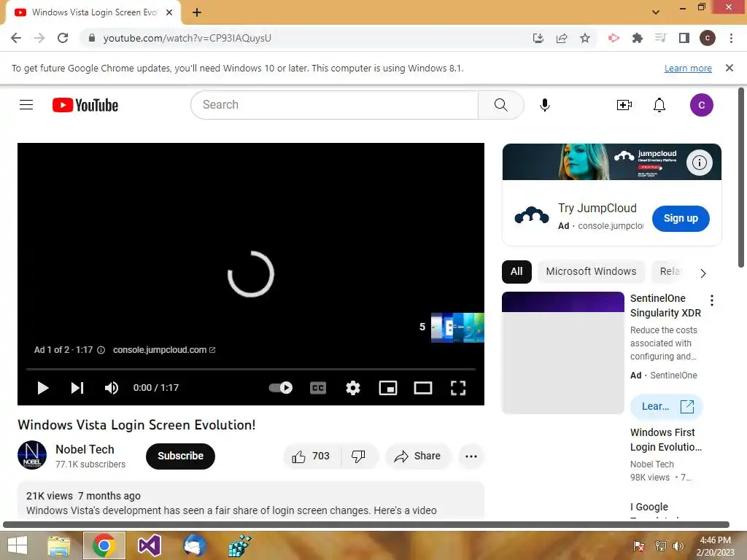Viewport: 747px width, 560px height.
Task: Open Windows First Login Evolution video
Action: 665,440
